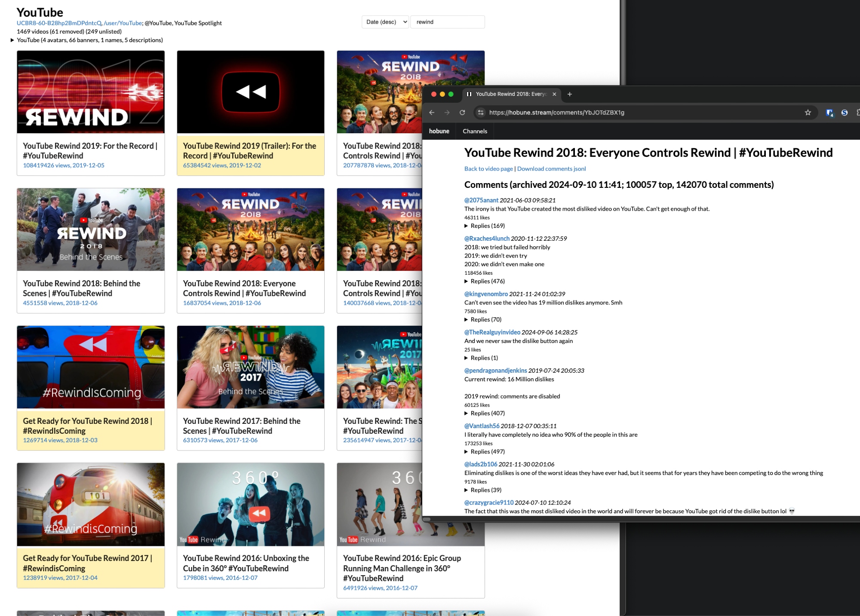Expand Replies (476) under @Rxaches4lunch comment
This screenshot has width=860, height=616.
pos(485,281)
